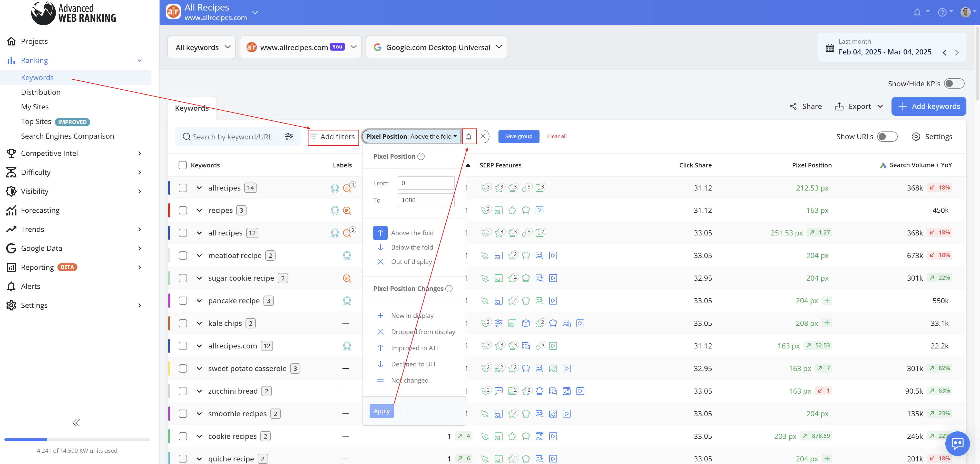Expand the smoothie recipes row
Image resolution: width=980 pixels, height=464 pixels.
(x=199, y=414)
